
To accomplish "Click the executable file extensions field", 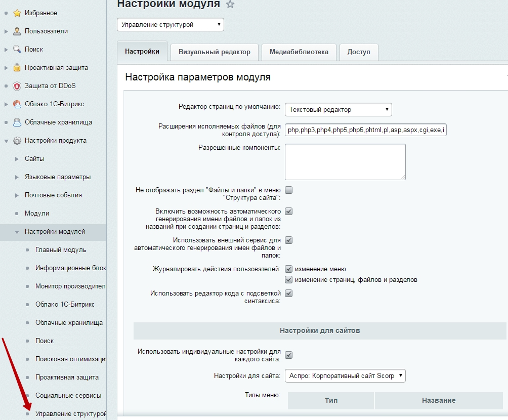I will (x=365, y=130).
